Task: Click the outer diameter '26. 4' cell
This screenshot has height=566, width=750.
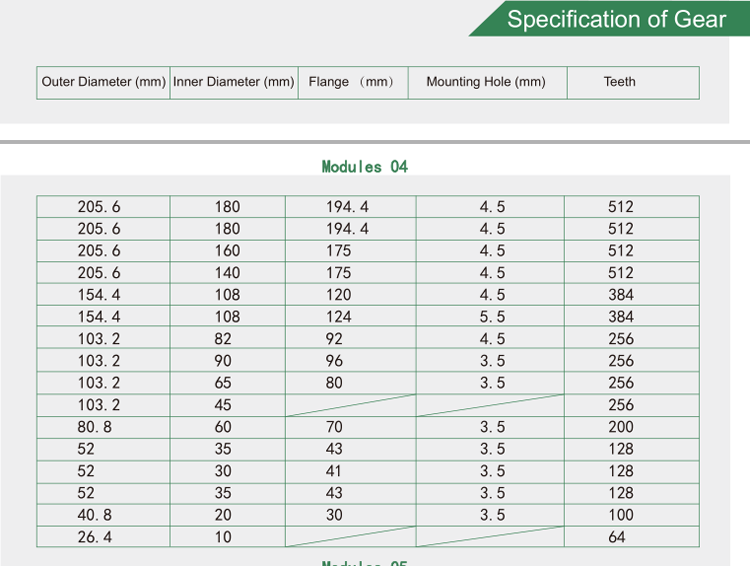Action: (x=103, y=537)
